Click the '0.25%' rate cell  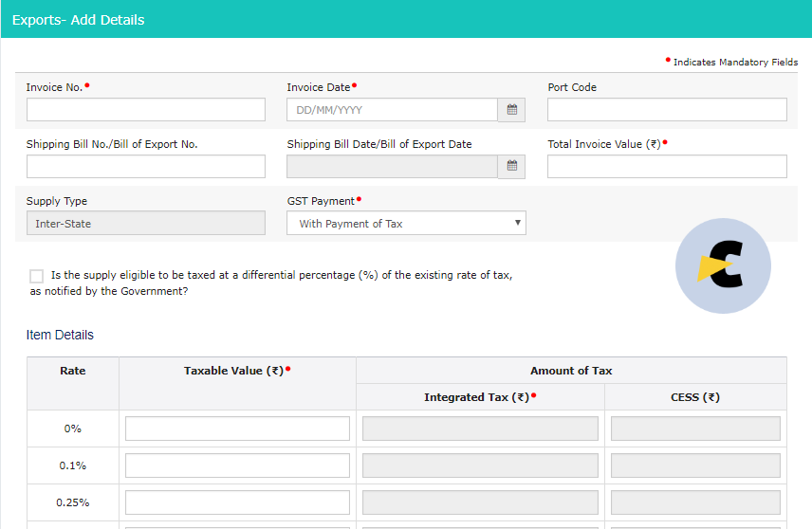[x=72, y=502]
